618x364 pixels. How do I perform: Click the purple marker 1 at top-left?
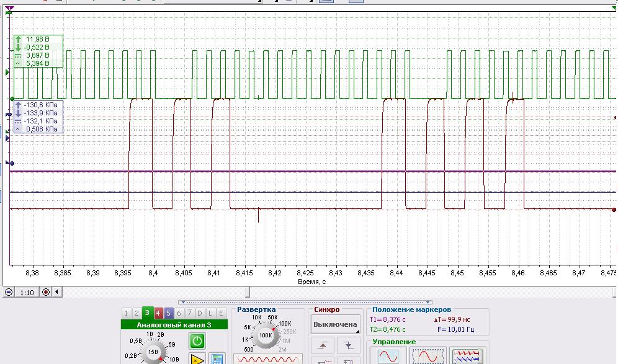tap(10, 8)
